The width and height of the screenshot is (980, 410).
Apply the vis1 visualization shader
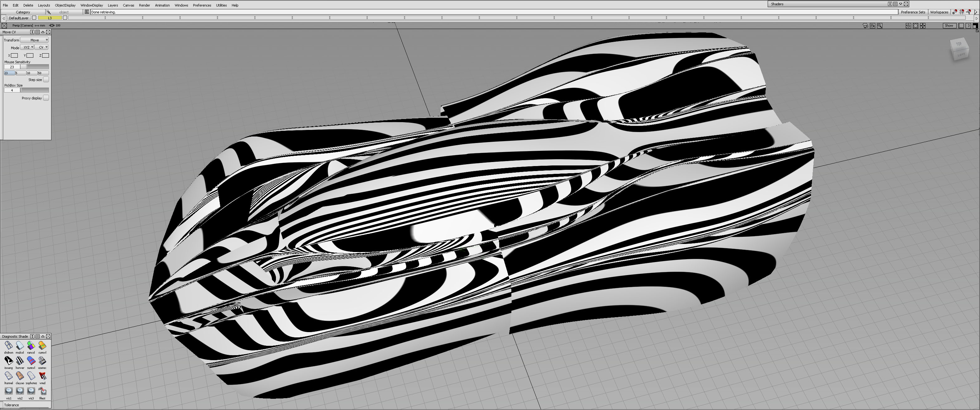coord(8,391)
